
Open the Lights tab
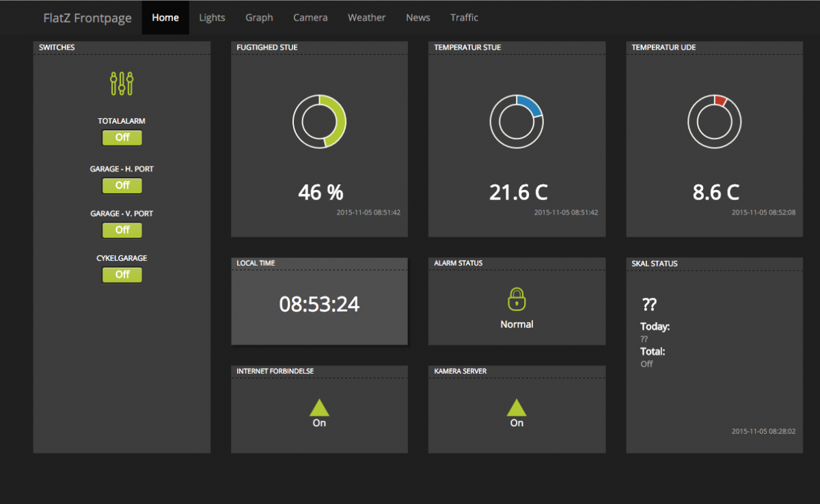[212, 18]
